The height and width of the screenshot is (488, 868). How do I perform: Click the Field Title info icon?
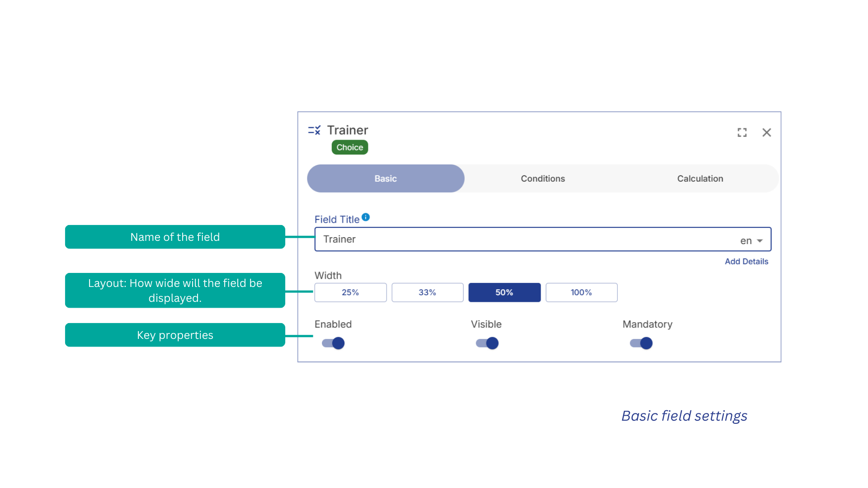click(x=366, y=217)
